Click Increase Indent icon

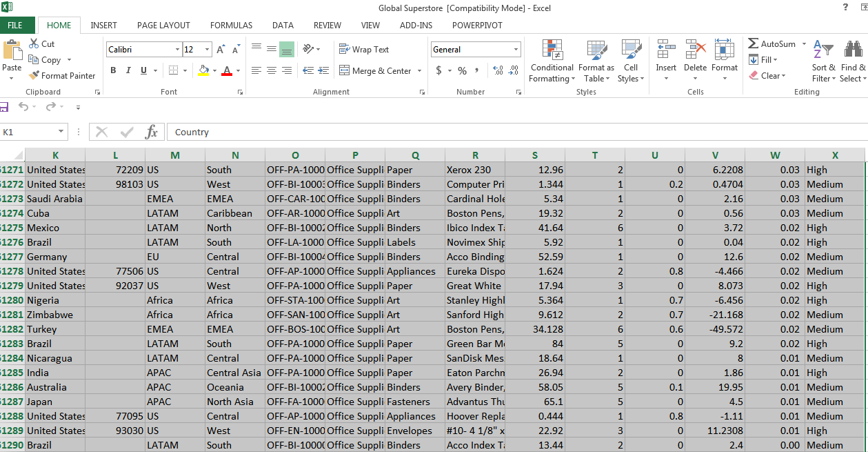pyautogui.click(x=323, y=70)
